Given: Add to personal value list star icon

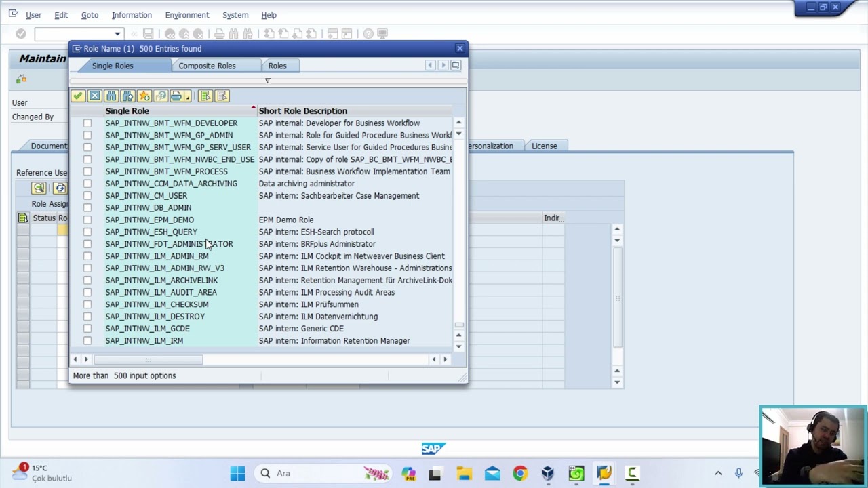Looking at the screenshot, I should click(x=144, y=96).
